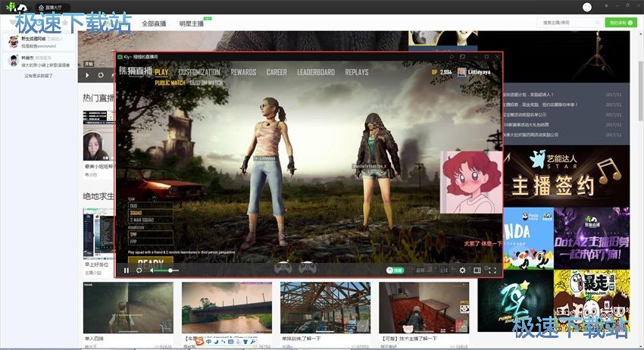The height and width of the screenshot is (350, 644).
Task: Open the 【可爱】技术主播了解一下 stream thumbnail
Action: point(424,308)
